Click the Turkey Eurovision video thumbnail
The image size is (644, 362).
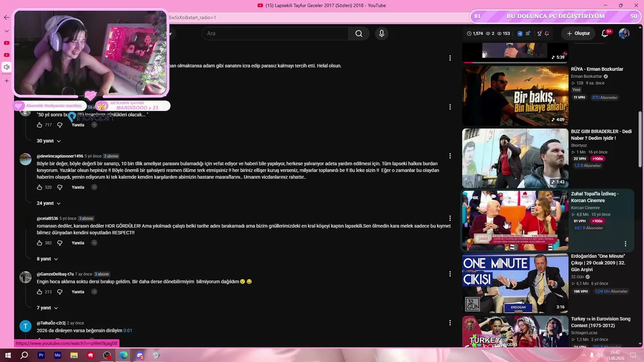click(x=515, y=331)
